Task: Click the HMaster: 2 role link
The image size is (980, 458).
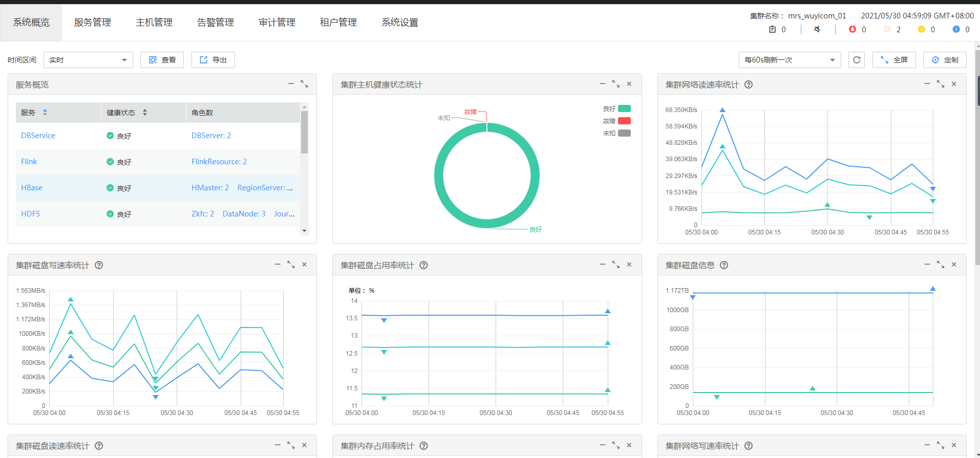Action: (210, 188)
